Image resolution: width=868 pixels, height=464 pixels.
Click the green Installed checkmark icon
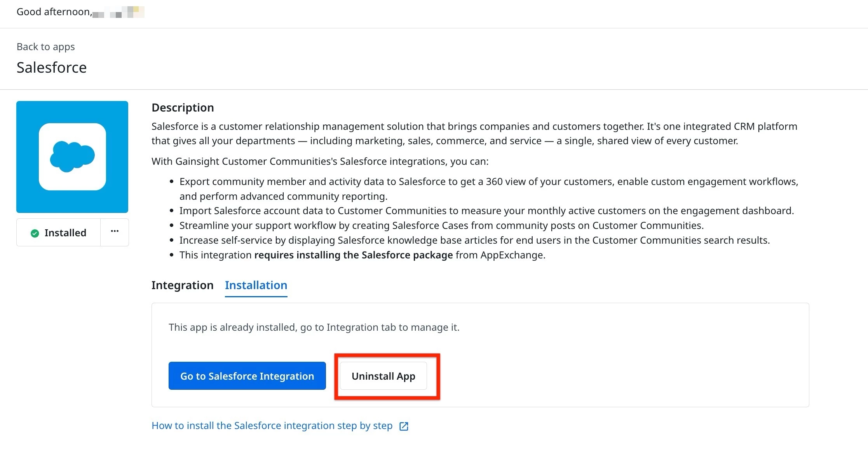click(x=35, y=233)
